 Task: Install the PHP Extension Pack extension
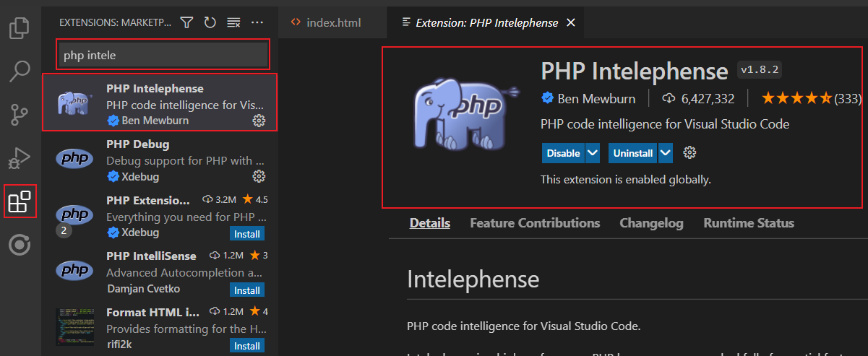pos(247,234)
